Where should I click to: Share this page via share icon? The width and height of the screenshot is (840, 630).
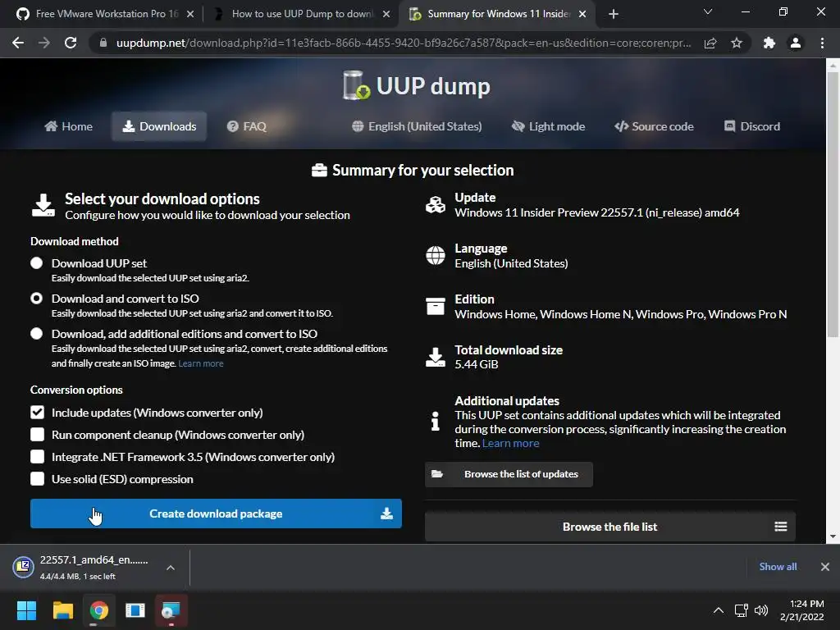[710, 43]
